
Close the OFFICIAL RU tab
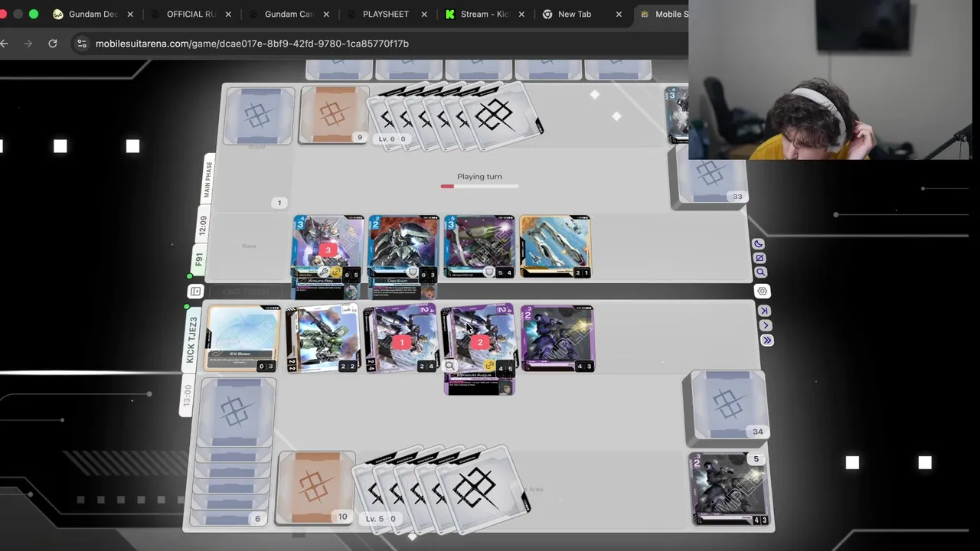pyautogui.click(x=228, y=14)
